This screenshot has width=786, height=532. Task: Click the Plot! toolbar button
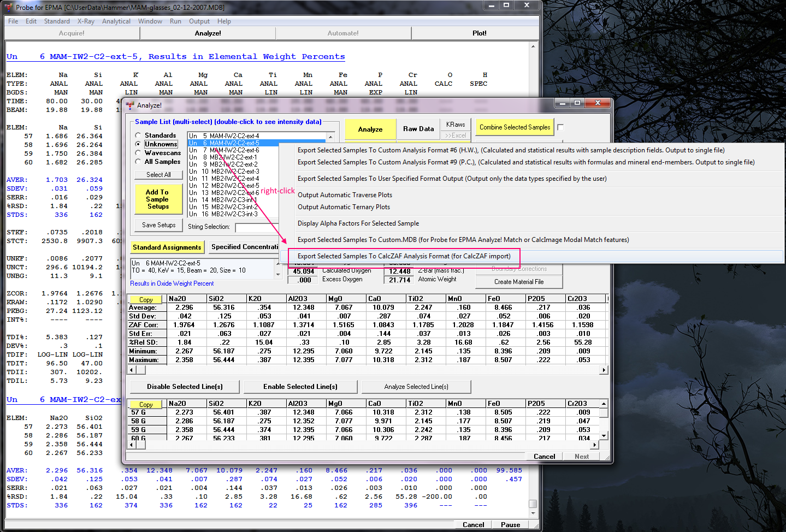click(479, 33)
